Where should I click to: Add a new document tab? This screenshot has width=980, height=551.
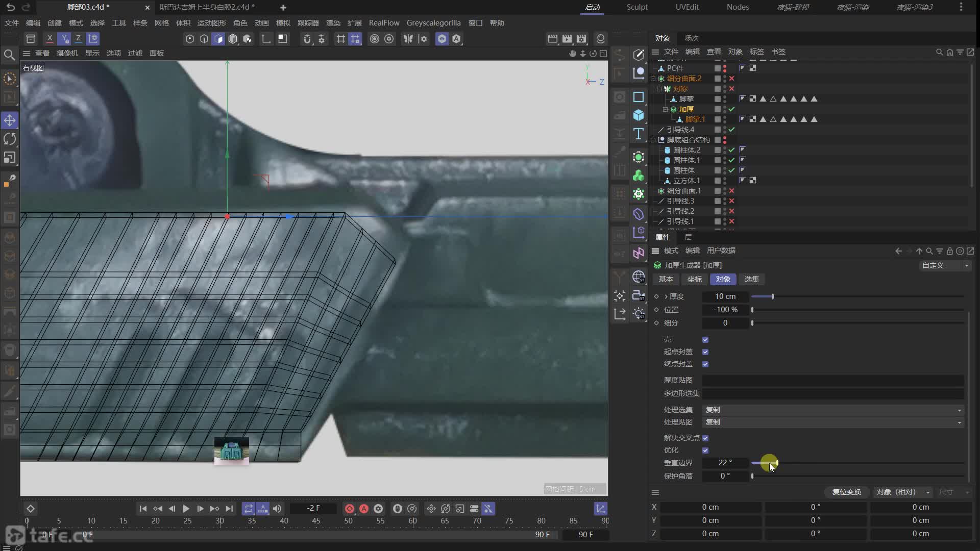(x=283, y=7)
